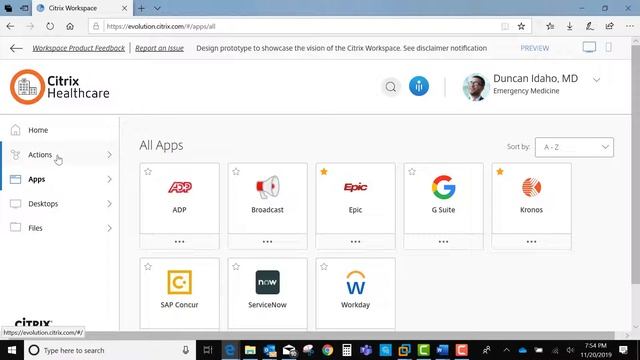
Task: Click the add notes pen icon
Action: (x=589, y=26)
